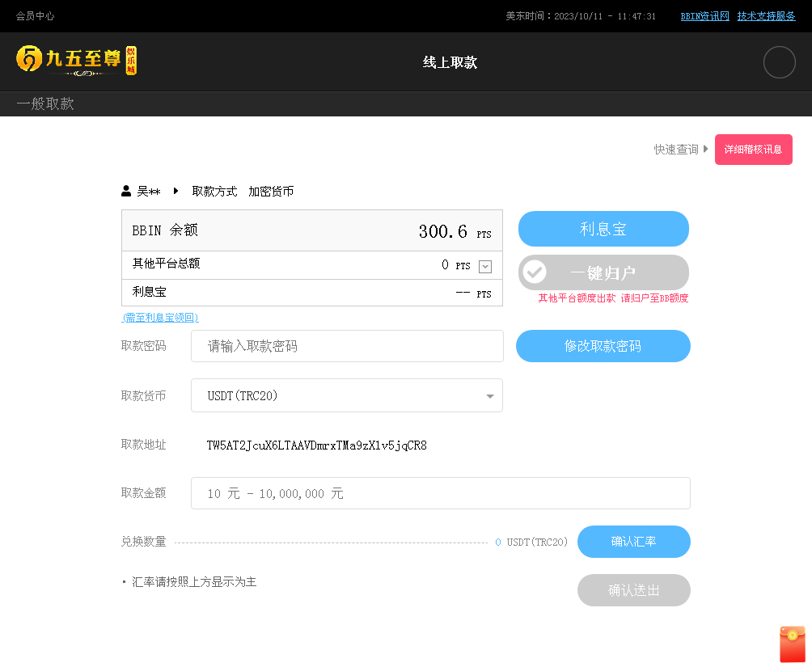Click the 确认汇率 button

(x=633, y=542)
